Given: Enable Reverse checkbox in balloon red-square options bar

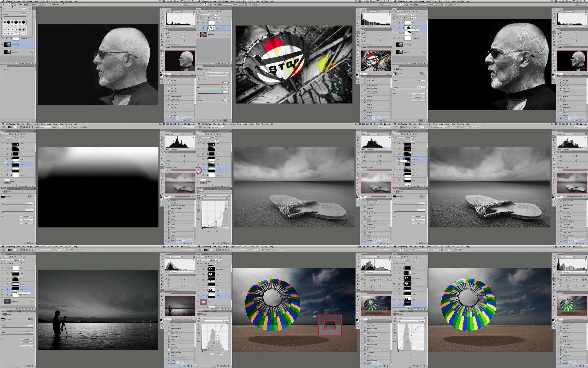Looking at the screenshot, I should tap(261, 250).
